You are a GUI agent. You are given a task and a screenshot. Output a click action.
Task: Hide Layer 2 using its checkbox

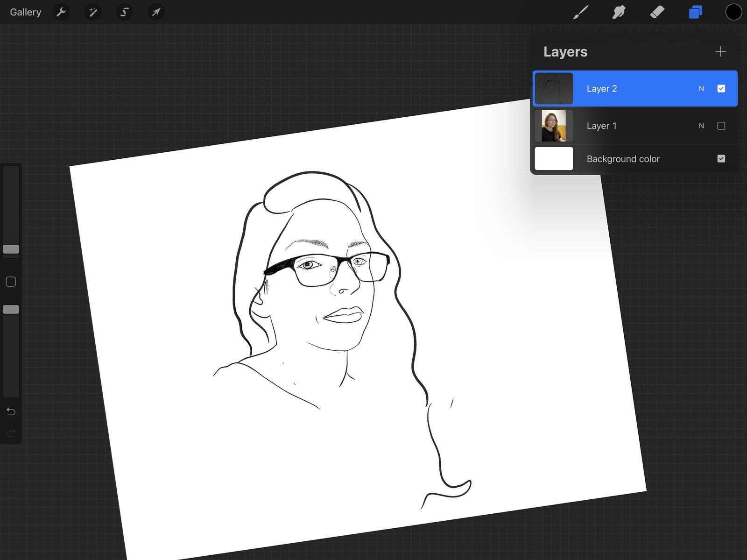pos(721,89)
